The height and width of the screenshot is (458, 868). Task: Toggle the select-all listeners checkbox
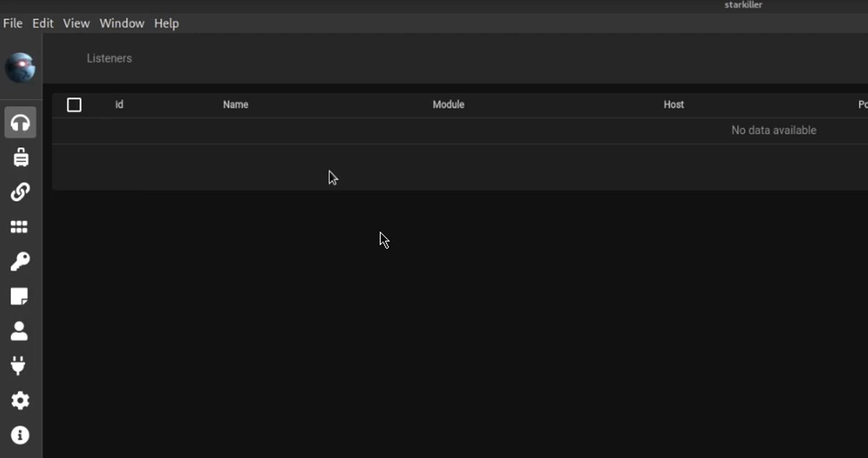(74, 104)
